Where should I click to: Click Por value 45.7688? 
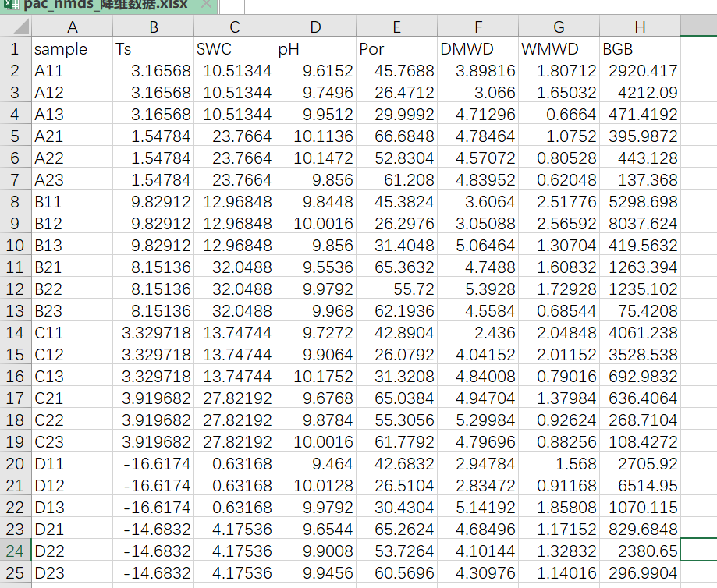(x=396, y=70)
